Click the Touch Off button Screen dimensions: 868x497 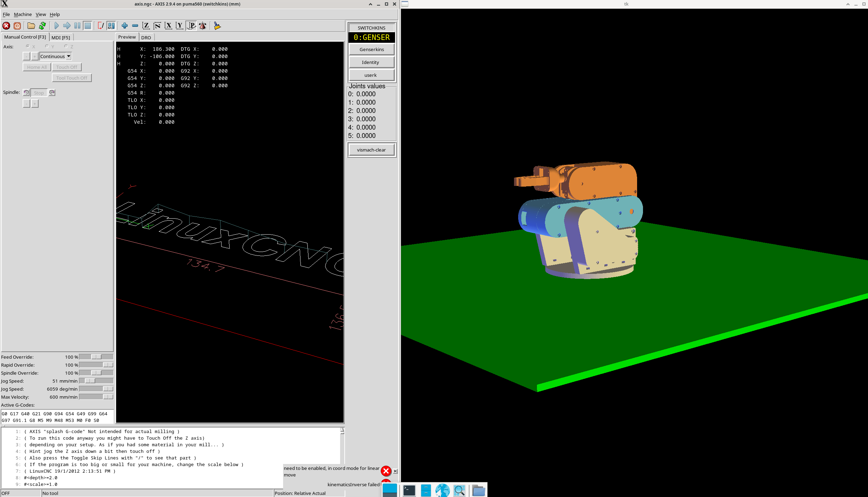tap(67, 67)
